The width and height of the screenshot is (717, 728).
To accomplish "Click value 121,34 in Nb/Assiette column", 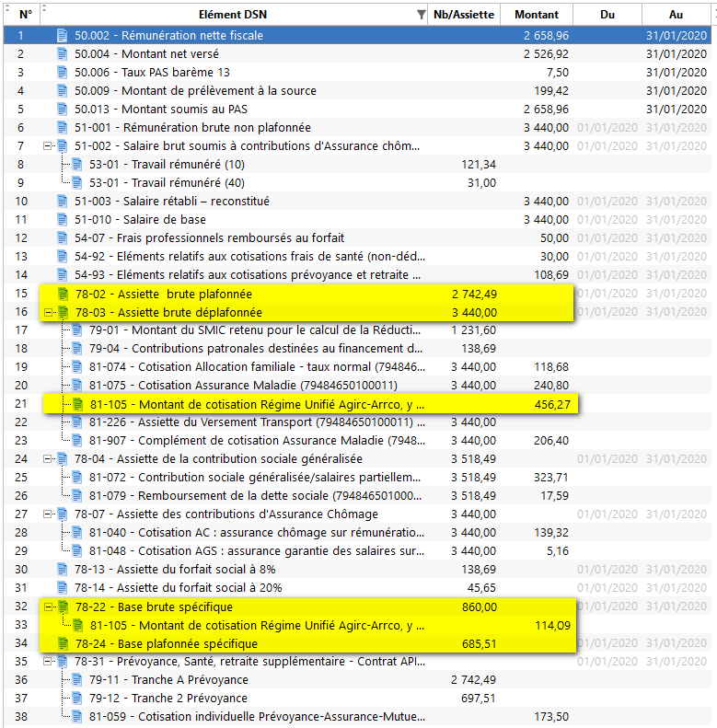I will (x=479, y=165).
